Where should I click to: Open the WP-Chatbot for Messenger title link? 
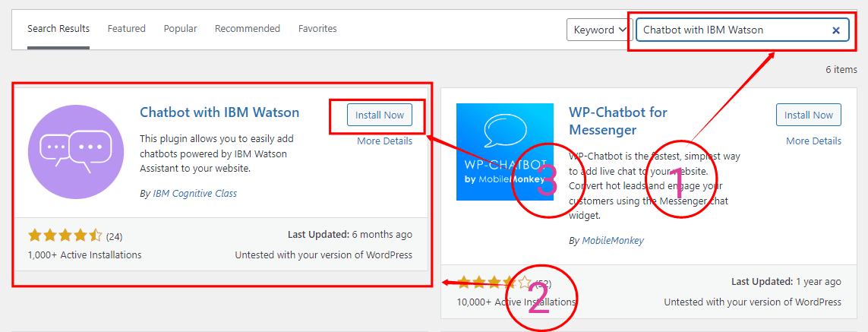click(x=618, y=121)
